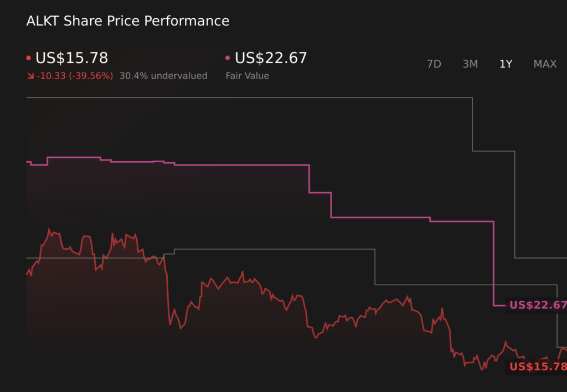Switch to the 7D time range
The image size is (567, 392).
434,64
